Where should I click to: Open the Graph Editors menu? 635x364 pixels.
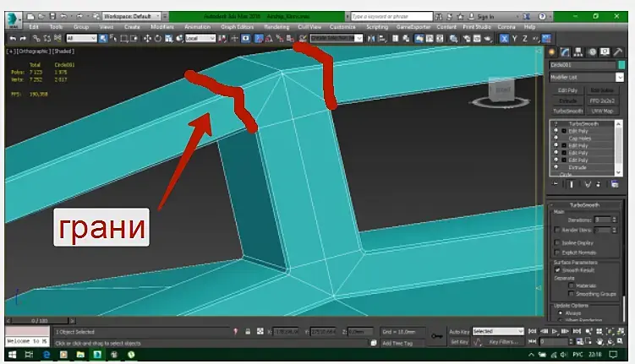[238, 27]
